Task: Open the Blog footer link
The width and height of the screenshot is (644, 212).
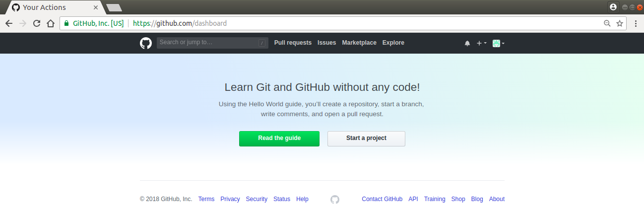Action: (477, 199)
